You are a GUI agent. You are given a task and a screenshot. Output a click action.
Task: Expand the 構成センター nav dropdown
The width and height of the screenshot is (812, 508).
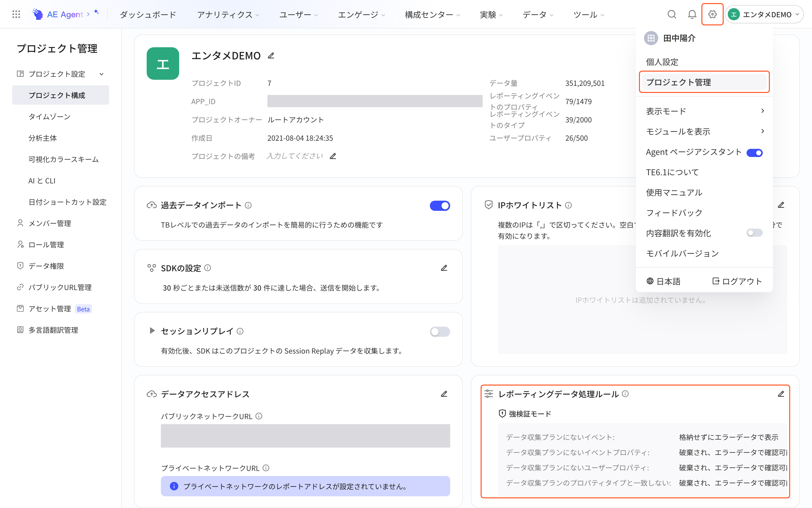point(432,15)
